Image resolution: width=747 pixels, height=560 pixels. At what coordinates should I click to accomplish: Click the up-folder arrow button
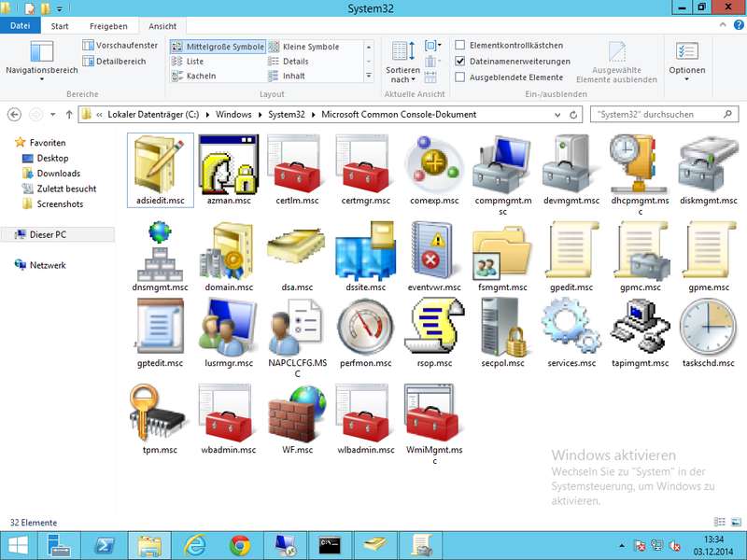[69, 115]
